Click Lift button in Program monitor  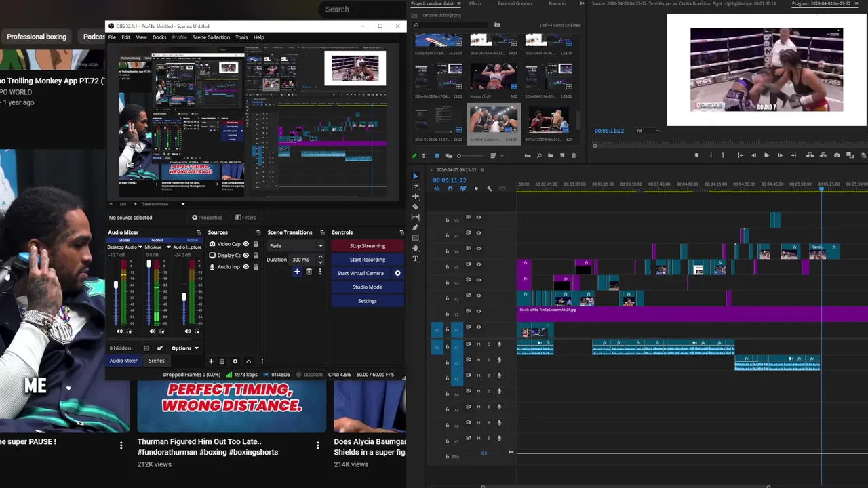click(x=810, y=155)
